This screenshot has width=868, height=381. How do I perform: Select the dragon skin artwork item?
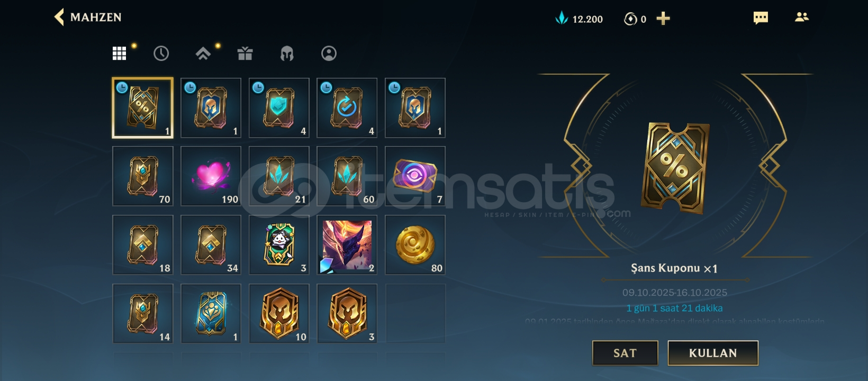coord(347,245)
